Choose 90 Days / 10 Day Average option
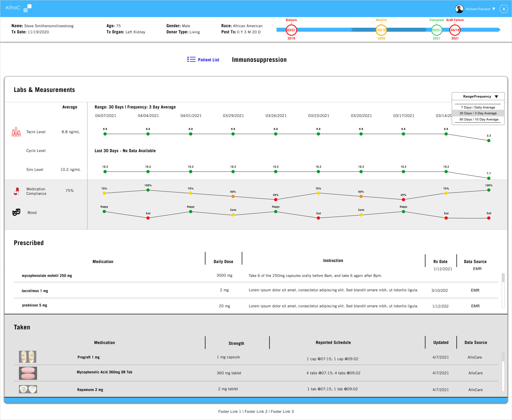The image size is (512, 420). [479, 119]
